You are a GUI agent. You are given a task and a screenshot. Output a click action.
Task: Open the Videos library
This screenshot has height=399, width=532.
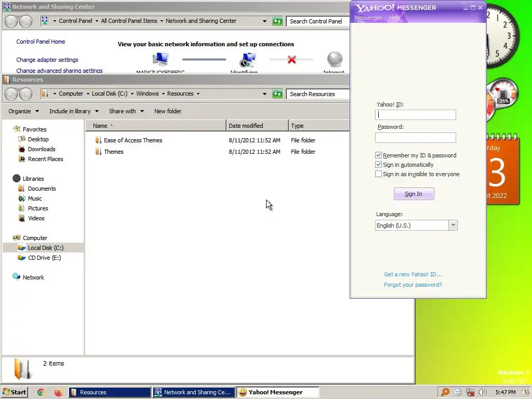click(x=36, y=218)
